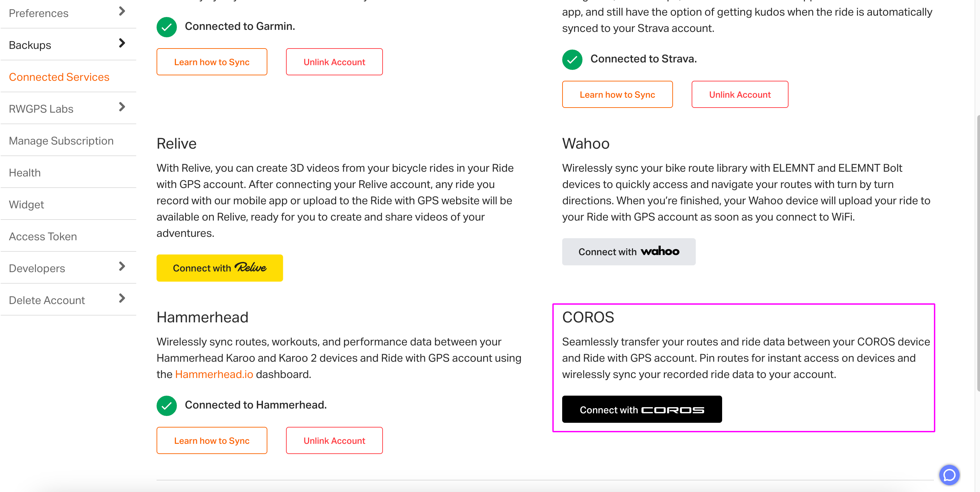Open Manage Subscription in sidebar
The image size is (980, 492).
[x=61, y=141]
